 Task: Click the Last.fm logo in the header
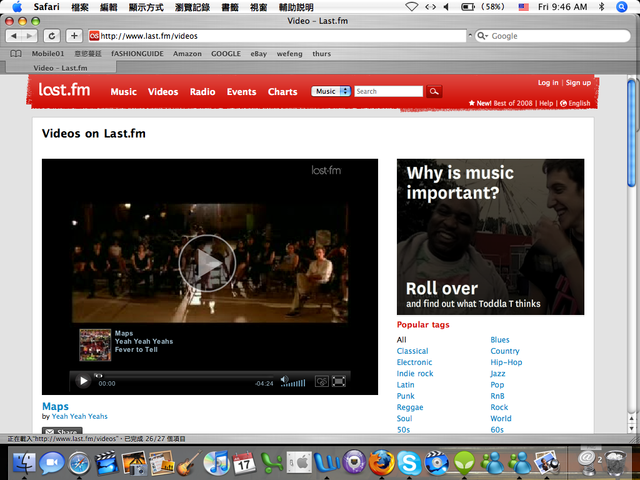point(64,89)
